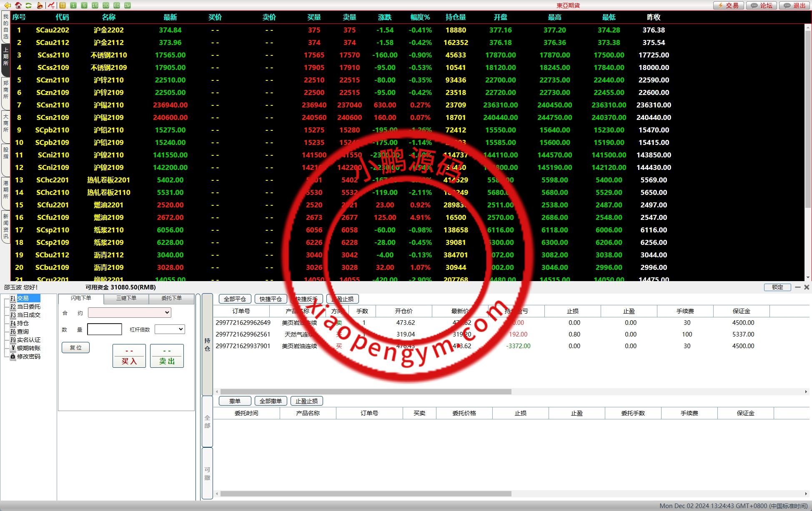Click the 全部平仓 button

[235, 299]
